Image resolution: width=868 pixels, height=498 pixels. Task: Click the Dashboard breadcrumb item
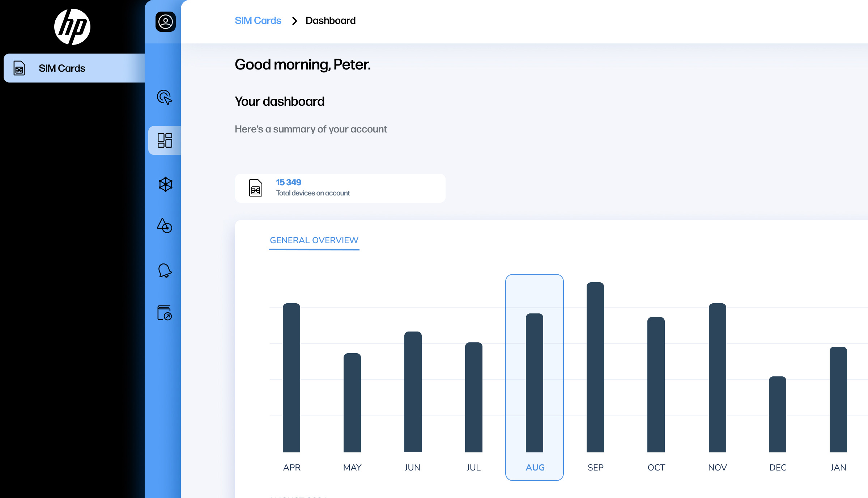pyautogui.click(x=330, y=21)
